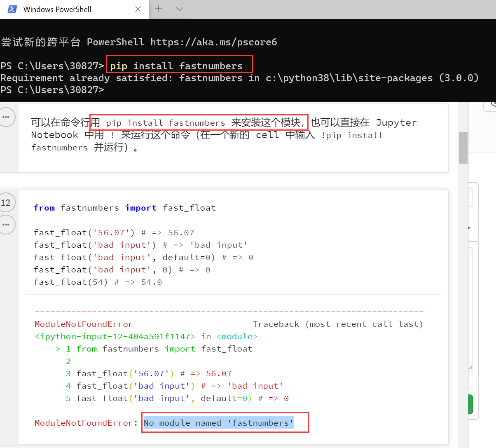Click the ModuleNotFoundError text in the traceback
Screen dimensions: 496x448
tap(84, 324)
